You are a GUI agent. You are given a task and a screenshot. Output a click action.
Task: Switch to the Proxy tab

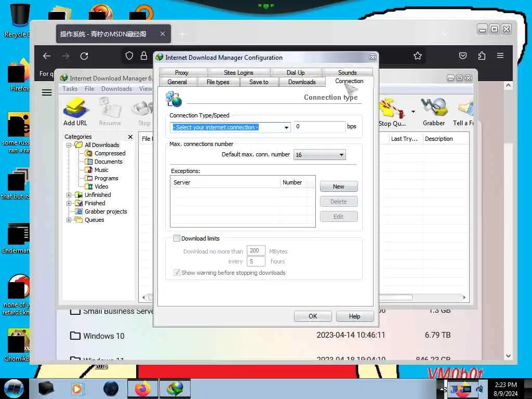[182, 72]
